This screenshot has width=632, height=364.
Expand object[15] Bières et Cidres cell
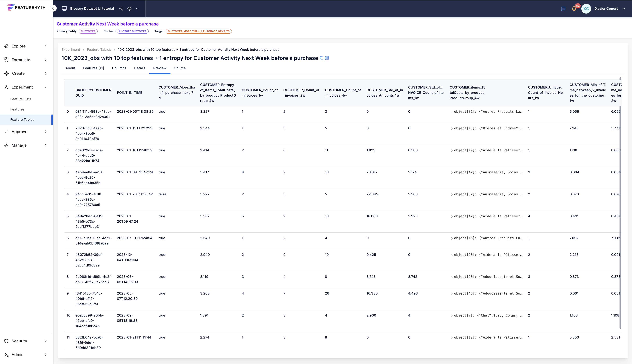point(452,128)
